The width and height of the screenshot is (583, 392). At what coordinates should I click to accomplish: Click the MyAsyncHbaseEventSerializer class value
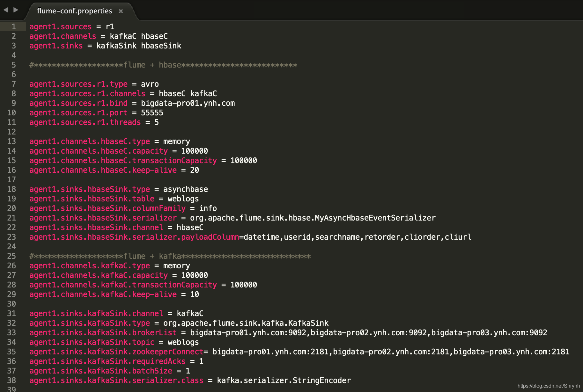point(313,218)
